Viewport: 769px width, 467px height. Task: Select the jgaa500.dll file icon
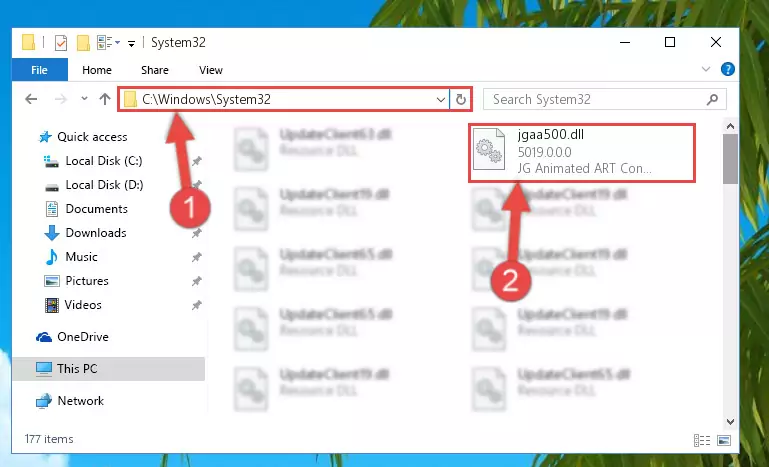(x=489, y=149)
